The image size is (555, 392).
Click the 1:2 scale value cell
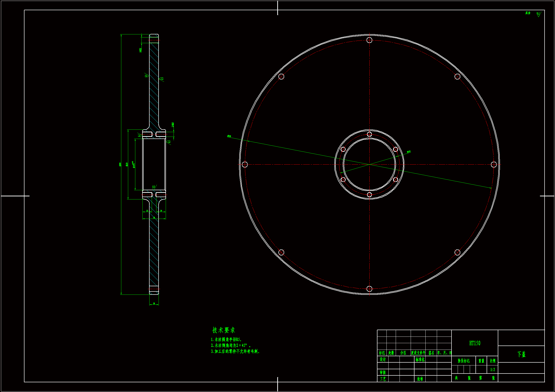tap(492, 369)
